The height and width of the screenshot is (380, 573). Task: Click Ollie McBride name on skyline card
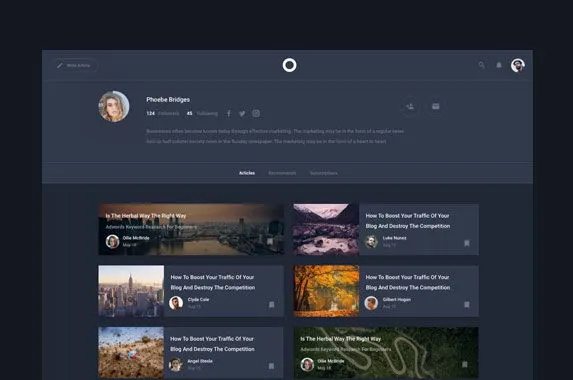coord(136,238)
